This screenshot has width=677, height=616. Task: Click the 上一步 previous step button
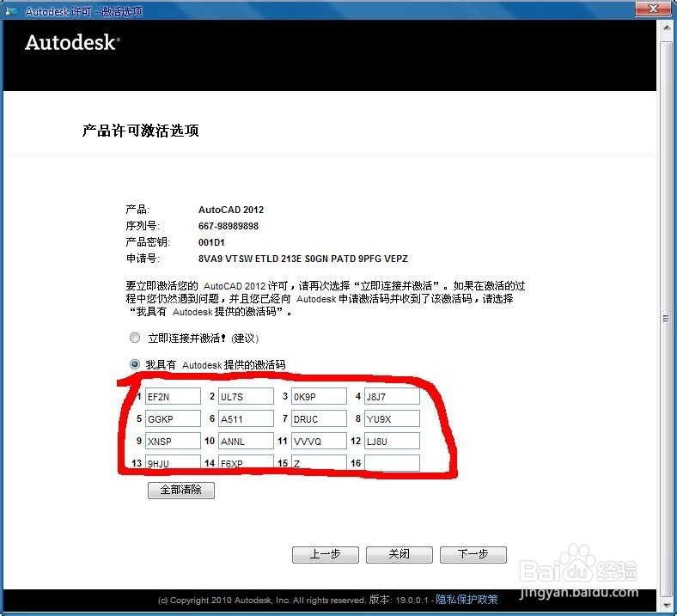pyautogui.click(x=325, y=554)
